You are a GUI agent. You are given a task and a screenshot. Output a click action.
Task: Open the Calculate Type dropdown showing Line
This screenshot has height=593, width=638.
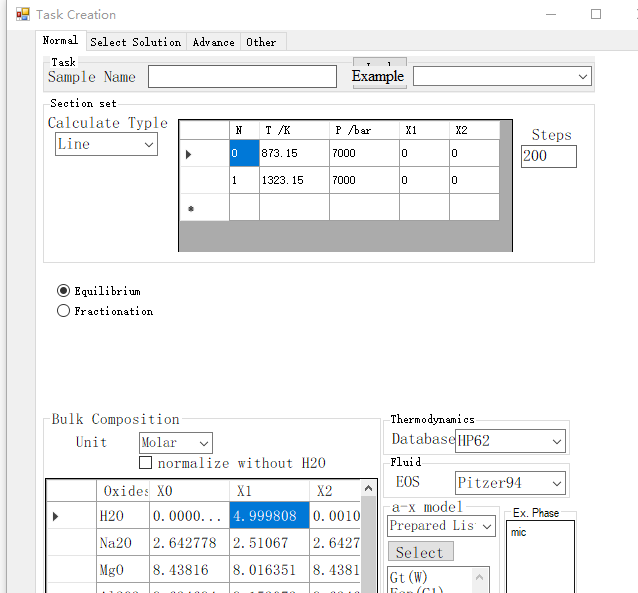pyautogui.click(x=106, y=144)
